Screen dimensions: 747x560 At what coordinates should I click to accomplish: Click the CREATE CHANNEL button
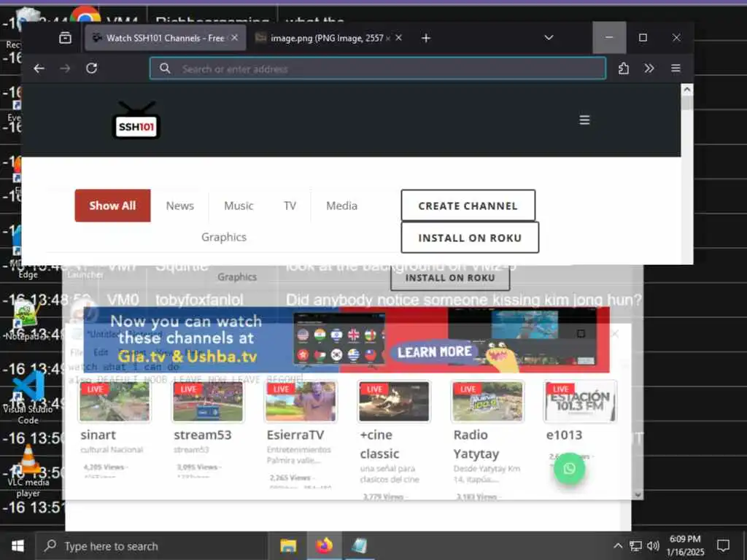point(468,206)
